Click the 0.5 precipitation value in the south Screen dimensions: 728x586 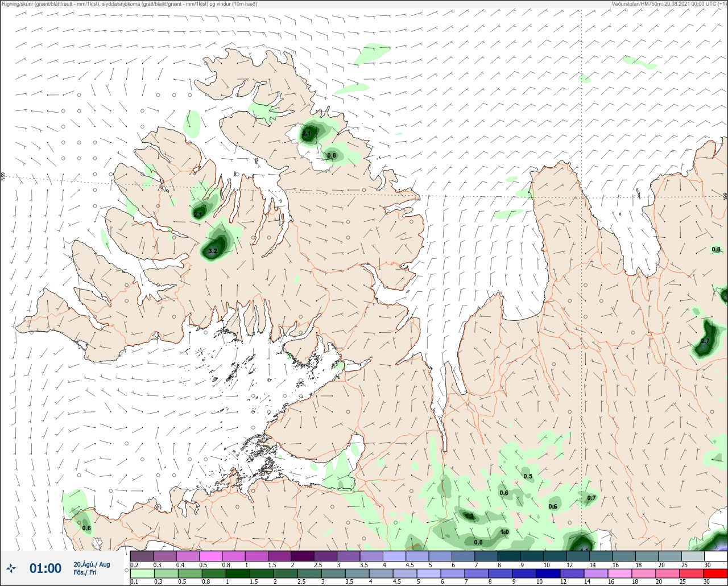tap(528, 476)
